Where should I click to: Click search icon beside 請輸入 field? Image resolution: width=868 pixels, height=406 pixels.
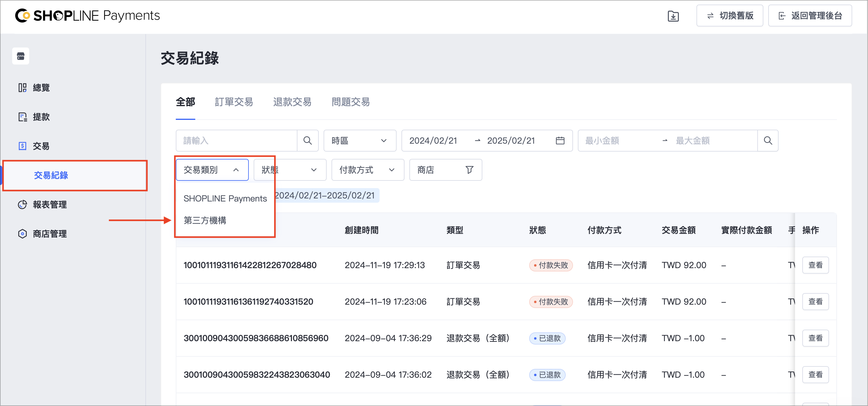307,141
